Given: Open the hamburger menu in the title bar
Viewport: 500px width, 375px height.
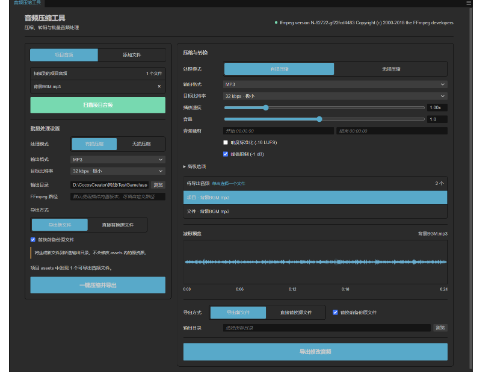Looking at the screenshot, I should pos(468,3).
